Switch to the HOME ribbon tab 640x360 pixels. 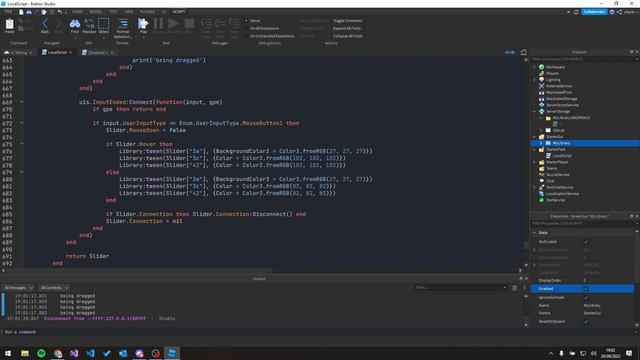(77, 12)
